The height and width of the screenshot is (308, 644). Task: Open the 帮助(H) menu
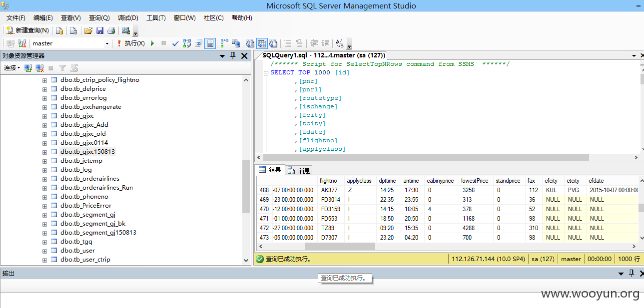[x=242, y=17]
